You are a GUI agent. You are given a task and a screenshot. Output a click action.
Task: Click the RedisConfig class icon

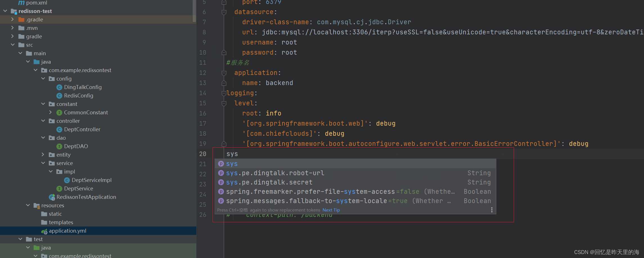click(59, 96)
